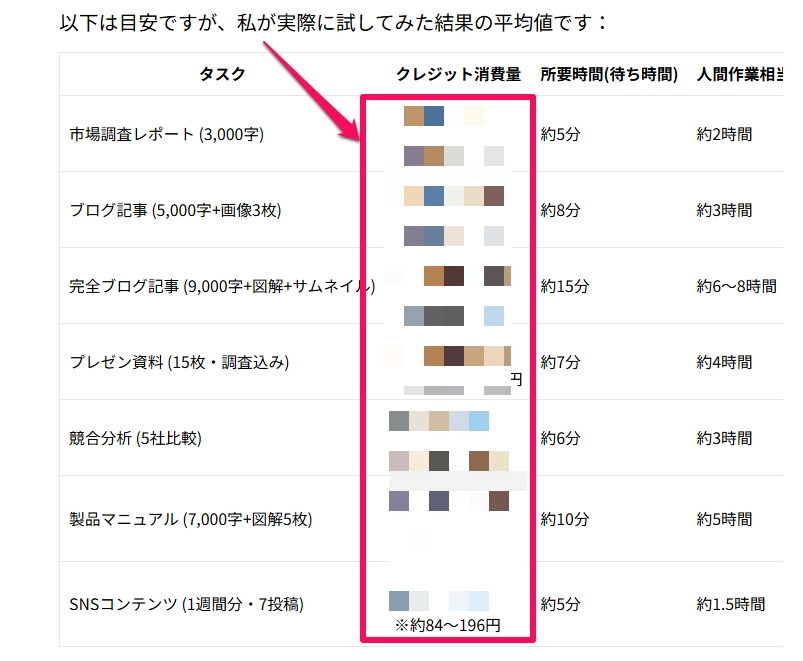Click the 約2時間 human work cell
The image size is (803, 661).
pyautogui.click(x=724, y=134)
